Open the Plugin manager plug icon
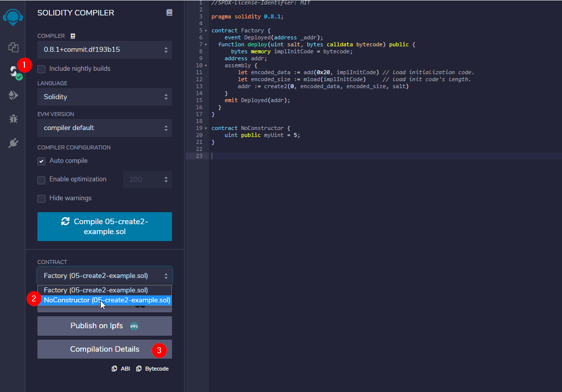The image size is (562, 392). (13, 143)
